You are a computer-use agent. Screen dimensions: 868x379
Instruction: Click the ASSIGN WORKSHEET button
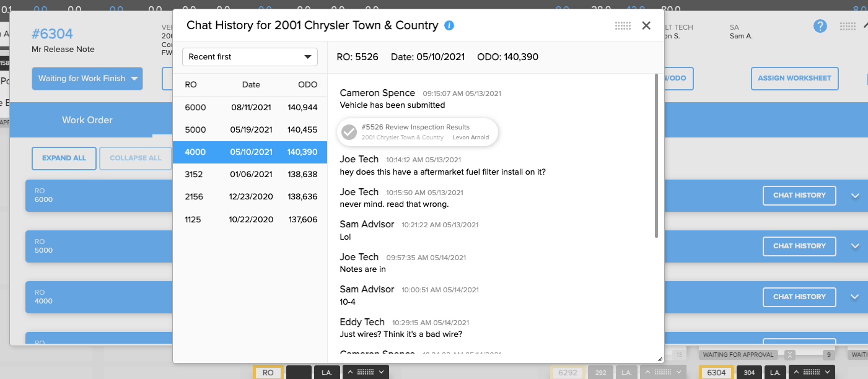[x=795, y=79]
